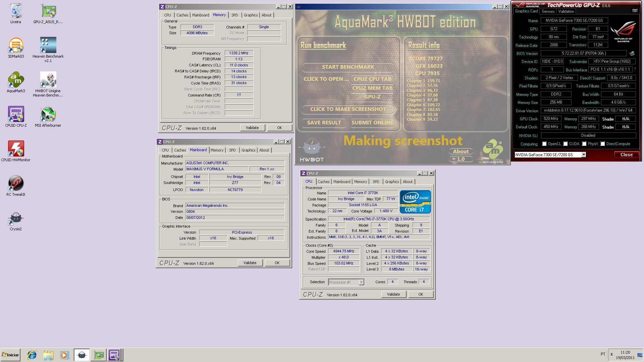This screenshot has width=644, height=362.
Task: Click GPU-Z BIOS save chip icon
Action: (x=632, y=53)
